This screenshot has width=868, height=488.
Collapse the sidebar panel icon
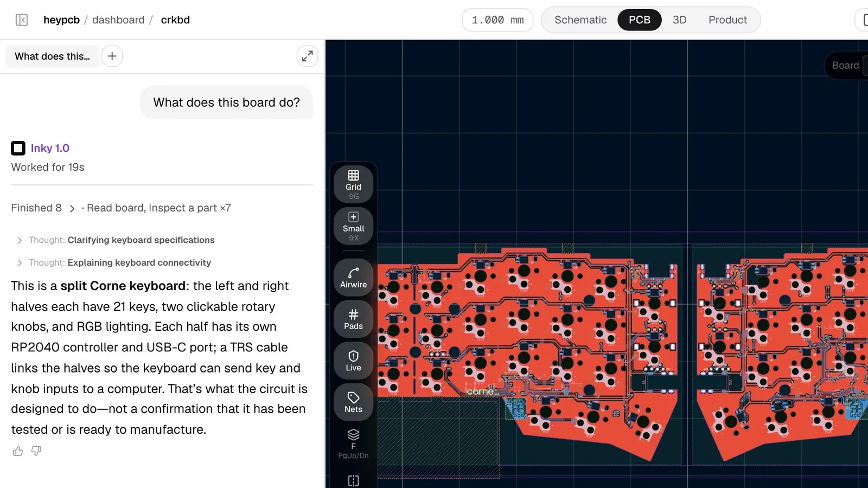[x=22, y=20]
